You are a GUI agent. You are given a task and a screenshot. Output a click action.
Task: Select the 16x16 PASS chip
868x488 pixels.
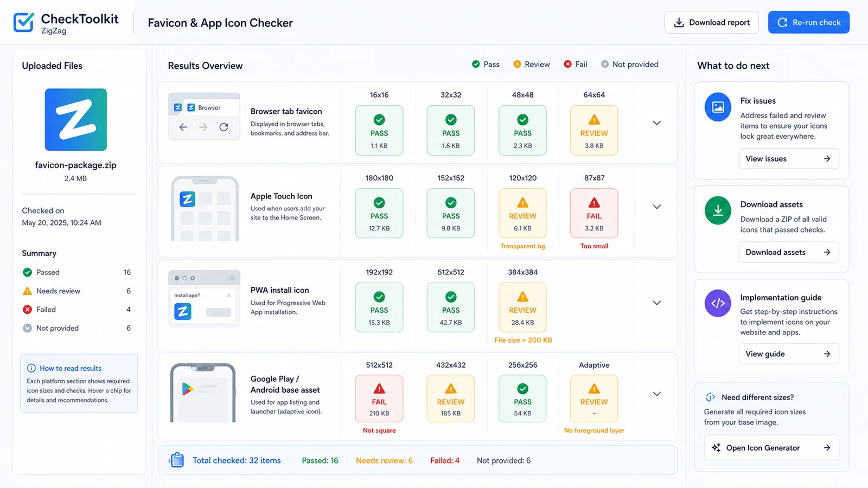coord(379,130)
